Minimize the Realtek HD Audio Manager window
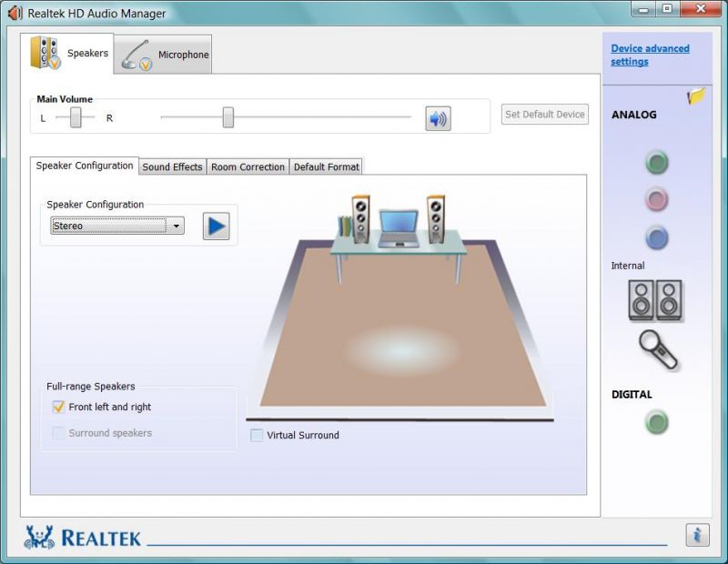 [643, 9]
